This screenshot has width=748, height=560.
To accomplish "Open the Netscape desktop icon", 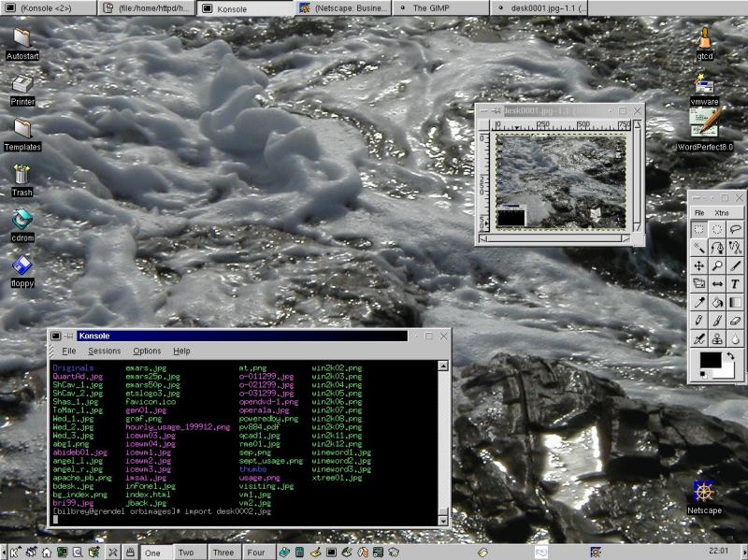I will click(704, 492).
